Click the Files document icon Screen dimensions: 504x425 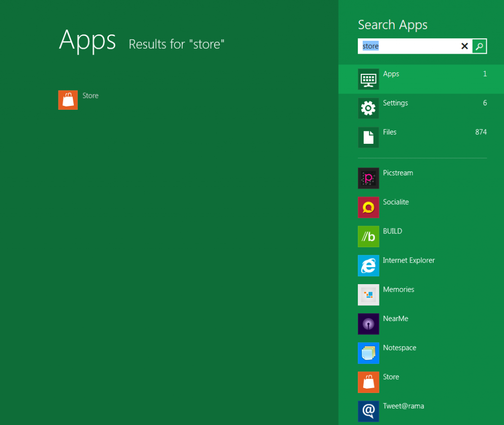tap(368, 137)
